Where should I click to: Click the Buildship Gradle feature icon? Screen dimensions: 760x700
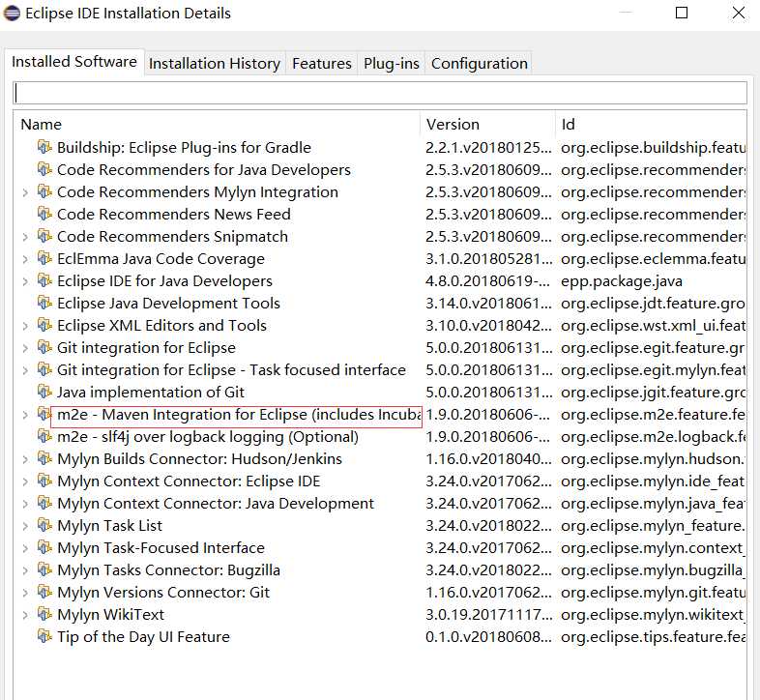pyautogui.click(x=44, y=146)
